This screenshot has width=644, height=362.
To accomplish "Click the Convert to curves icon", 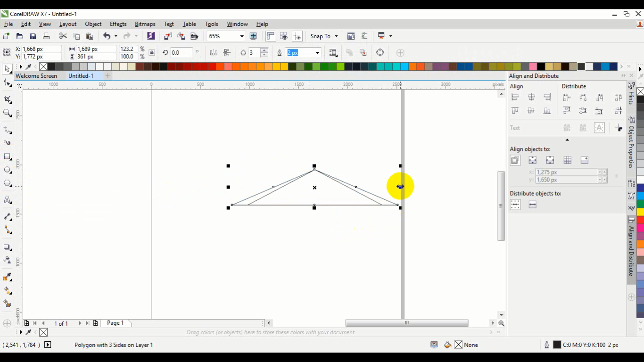I will pos(380,53).
